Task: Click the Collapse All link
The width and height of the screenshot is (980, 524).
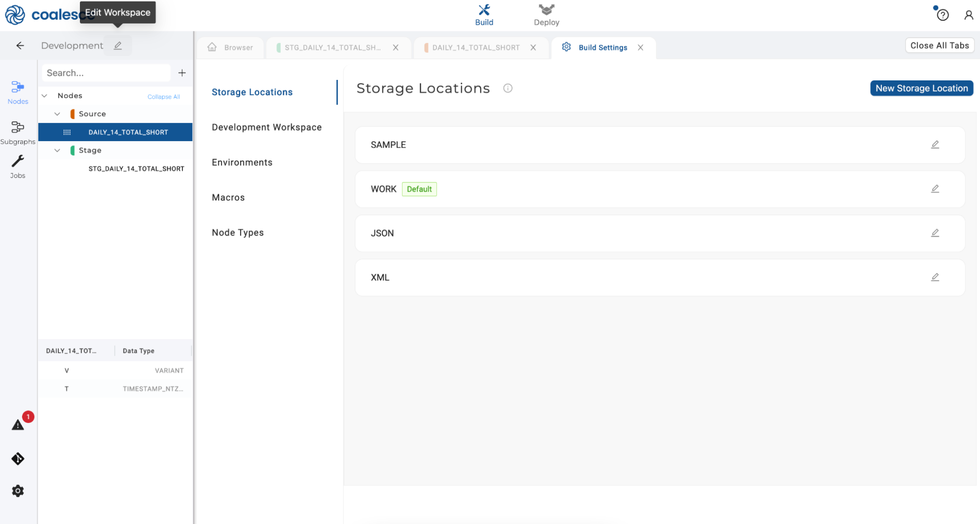Action: click(163, 97)
